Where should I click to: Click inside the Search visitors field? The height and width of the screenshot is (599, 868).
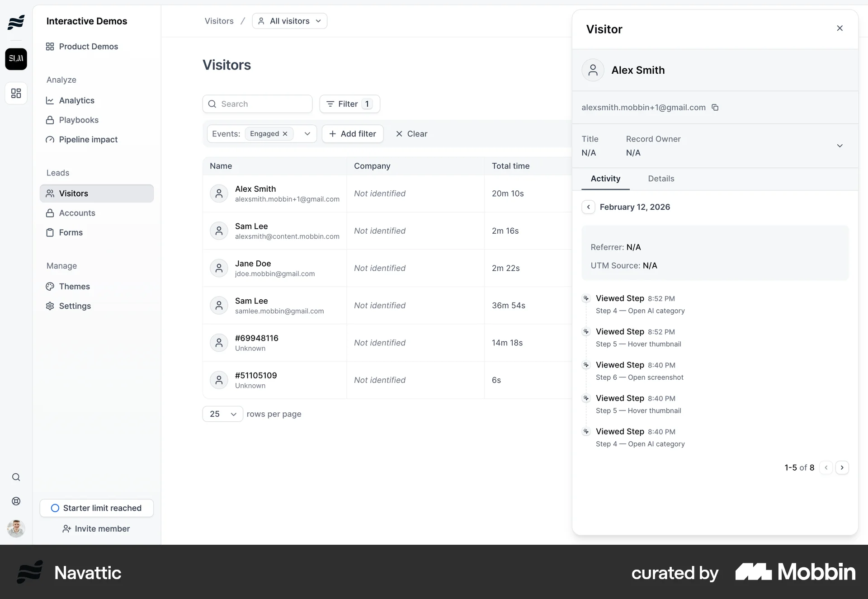click(x=257, y=104)
